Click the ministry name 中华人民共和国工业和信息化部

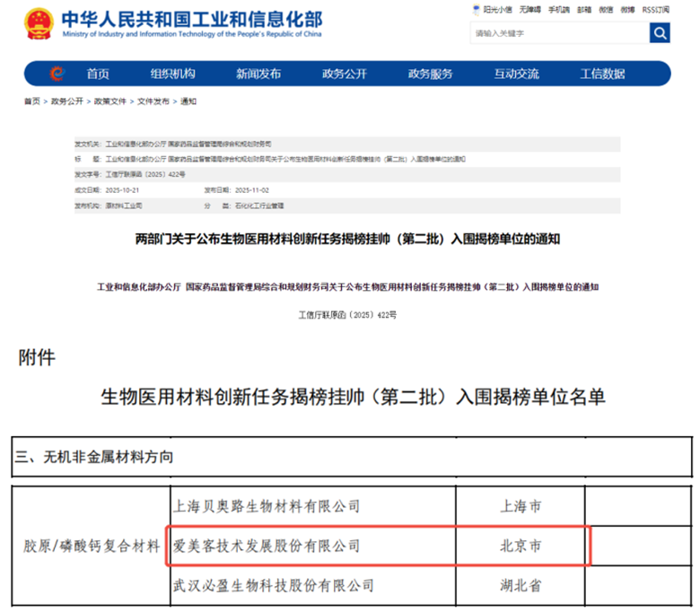pos(192,19)
